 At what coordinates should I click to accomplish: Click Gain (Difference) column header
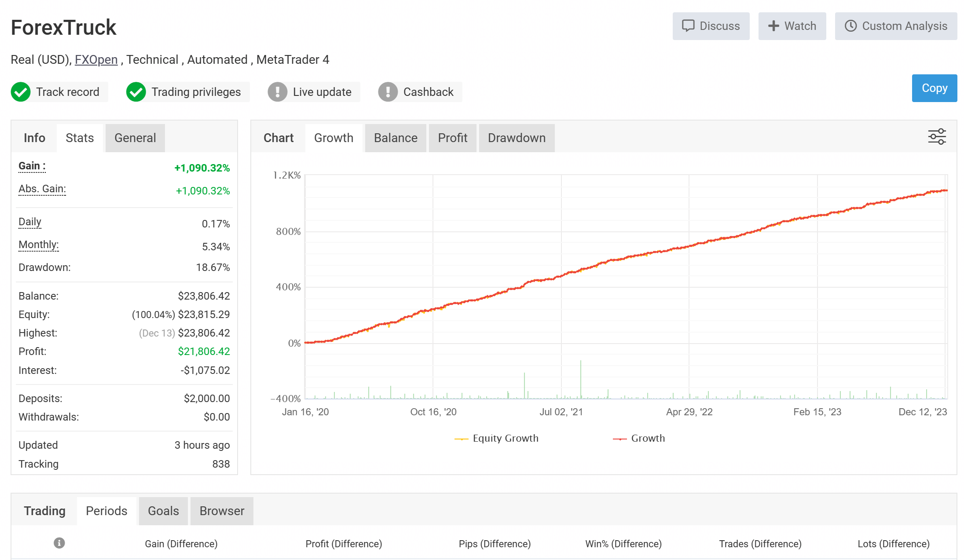pyautogui.click(x=181, y=544)
